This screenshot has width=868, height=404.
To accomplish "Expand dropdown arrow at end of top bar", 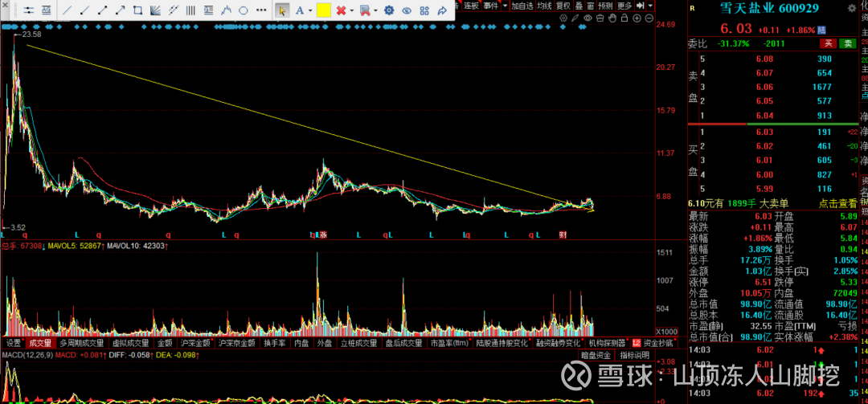I will (650, 6).
